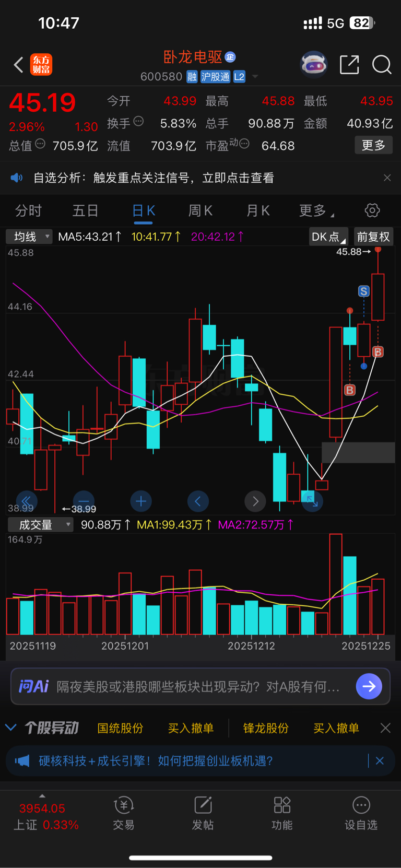
Task: Tap the info icon beside 换手
Action: click(138, 121)
